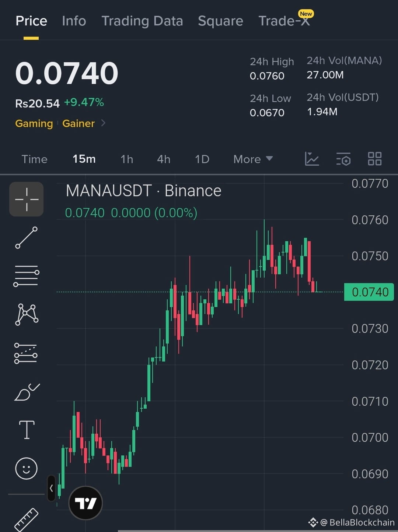The height and width of the screenshot is (532, 398).
Task: Select the ruler measure tool
Action: (x=26, y=520)
